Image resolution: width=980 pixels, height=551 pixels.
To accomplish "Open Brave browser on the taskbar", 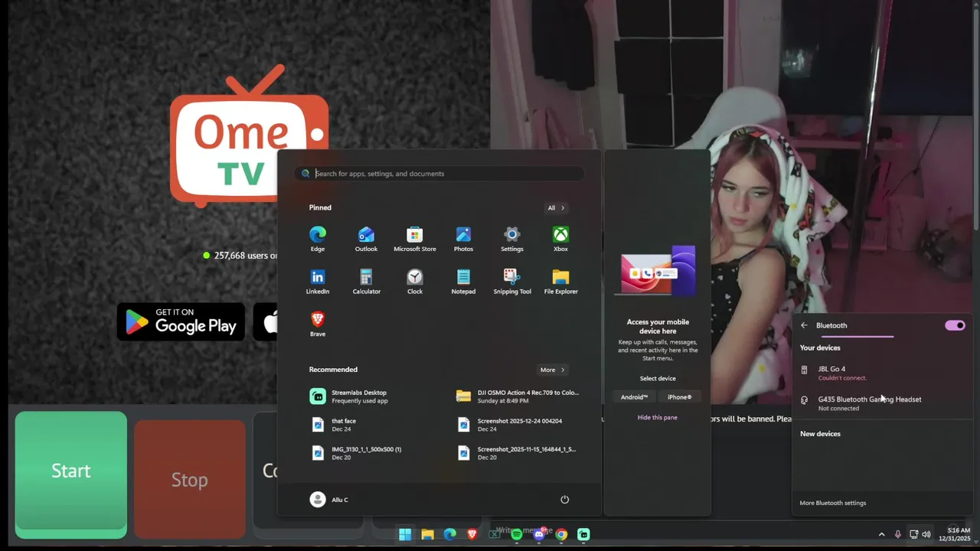I will [x=472, y=534].
